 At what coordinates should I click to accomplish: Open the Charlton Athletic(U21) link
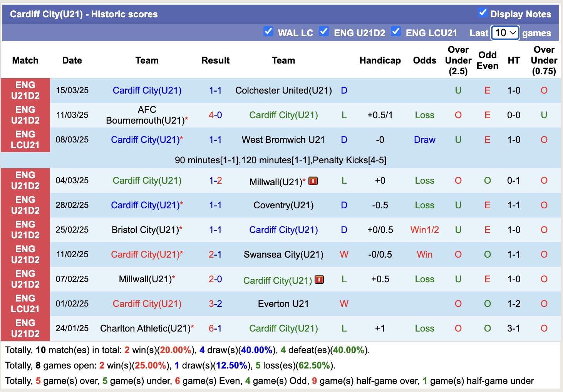pyautogui.click(x=147, y=328)
